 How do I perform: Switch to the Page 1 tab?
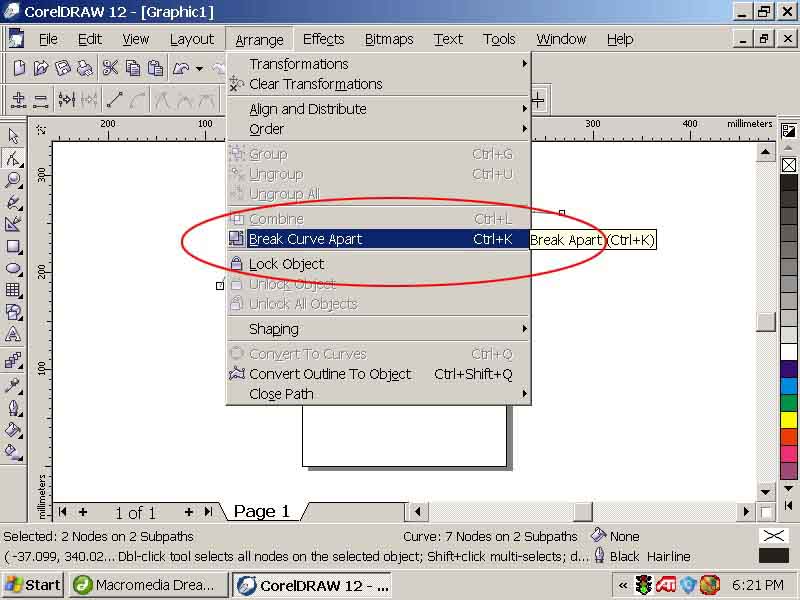pyautogui.click(x=262, y=511)
